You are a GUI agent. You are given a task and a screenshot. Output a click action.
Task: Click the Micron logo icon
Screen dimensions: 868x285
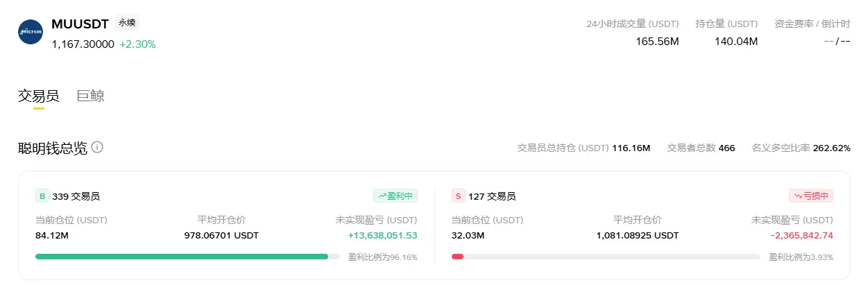click(x=31, y=32)
